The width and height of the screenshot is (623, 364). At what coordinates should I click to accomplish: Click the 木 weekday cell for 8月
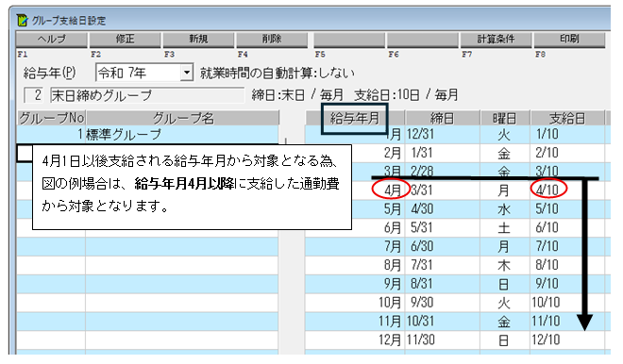point(505,265)
